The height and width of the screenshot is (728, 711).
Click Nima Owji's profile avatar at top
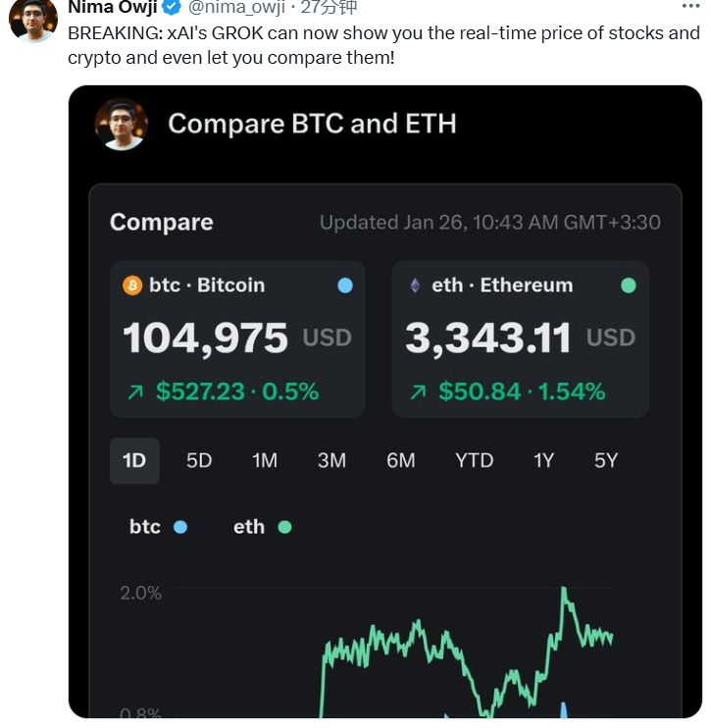32,18
